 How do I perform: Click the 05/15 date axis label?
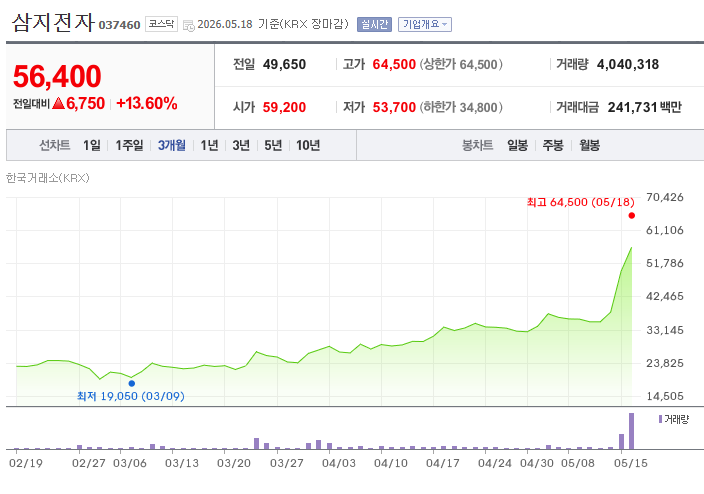(631, 463)
